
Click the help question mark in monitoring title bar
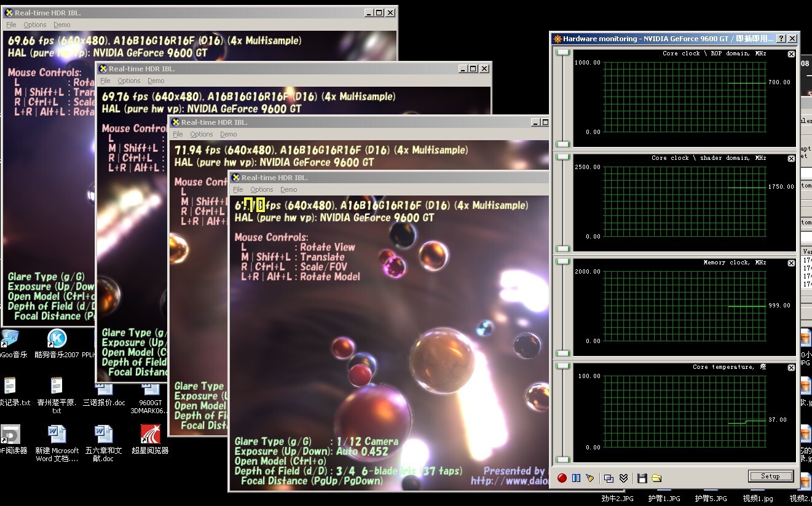tap(781, 38)
